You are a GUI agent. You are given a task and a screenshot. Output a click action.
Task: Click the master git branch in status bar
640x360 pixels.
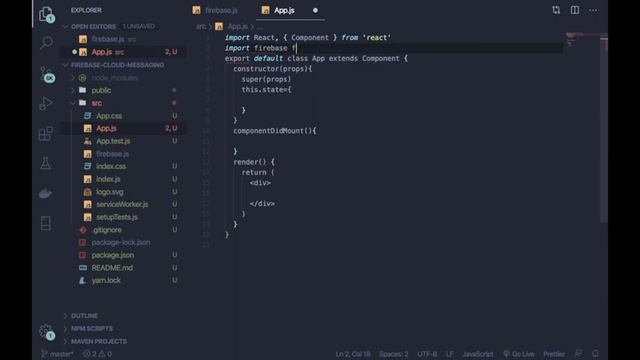[x=57, y=353]
